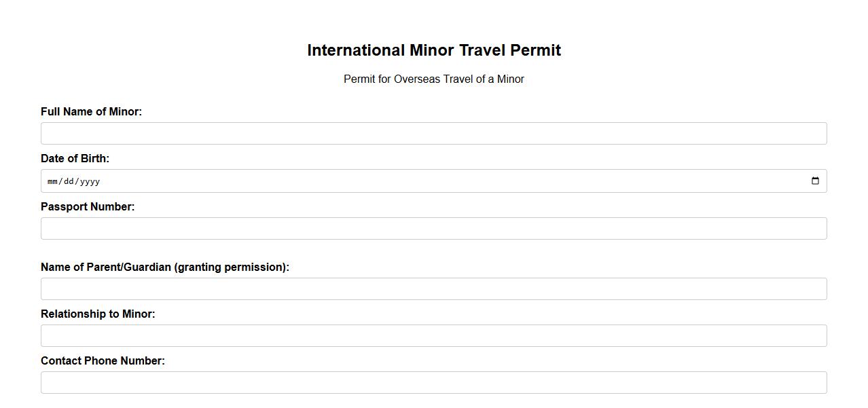Click the empty middle of Date of Birth field
The height and width of the screenshot is (408, 868).
[x=435, y=181]
